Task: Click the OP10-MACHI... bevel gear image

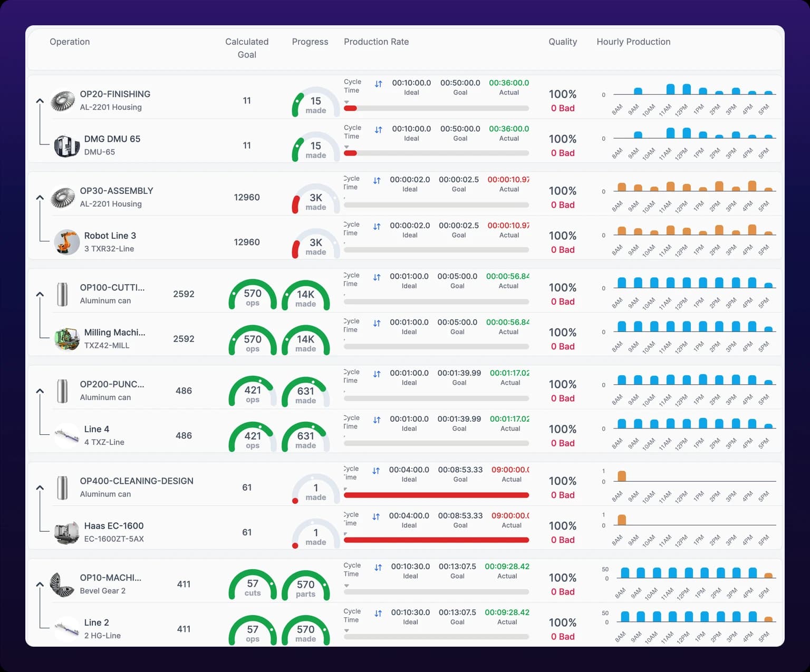Action: (x=62, y=585)
